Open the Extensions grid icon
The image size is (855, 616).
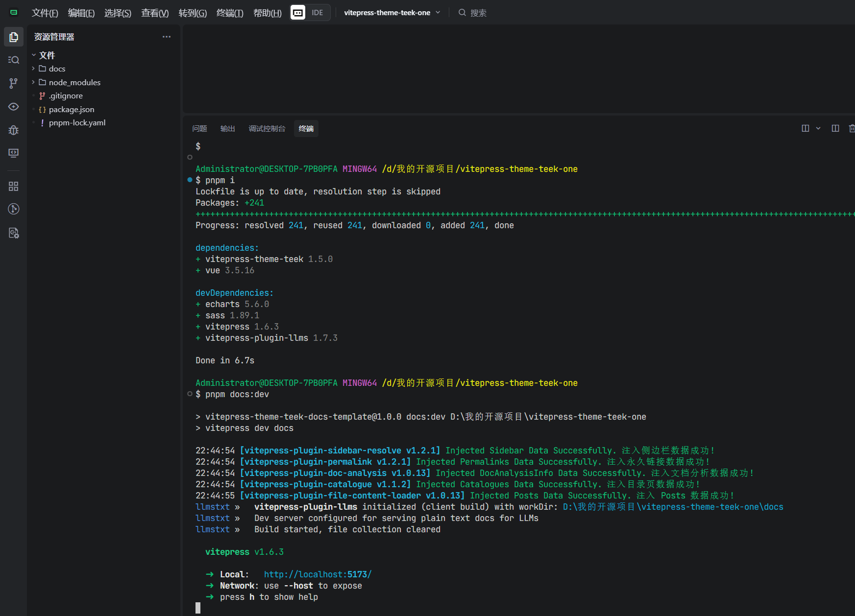point(14,186)
